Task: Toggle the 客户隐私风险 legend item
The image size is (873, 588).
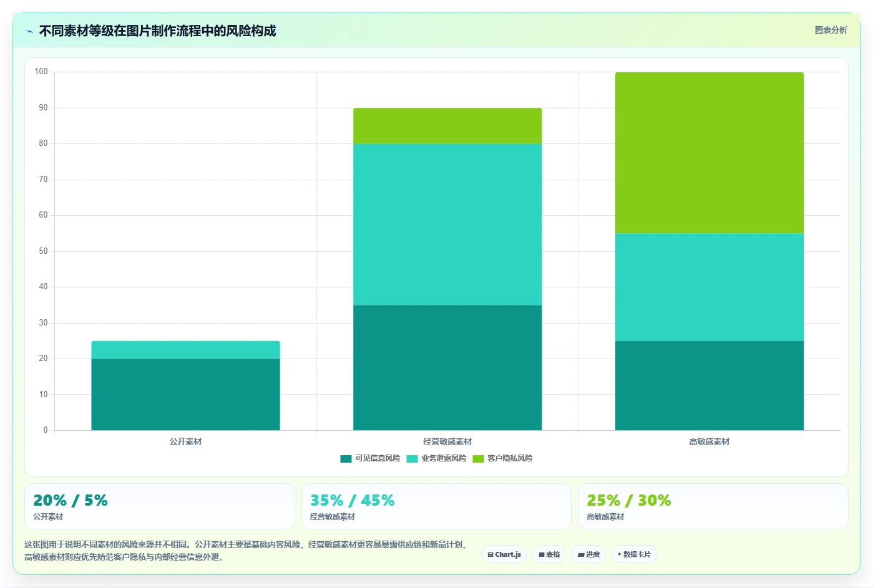Action: [502, 458]
